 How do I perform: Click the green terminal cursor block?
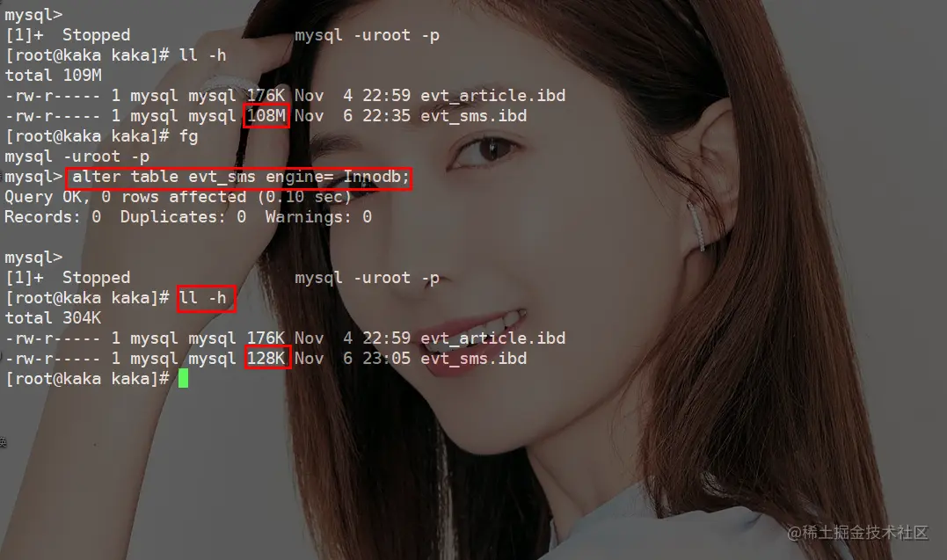(183, 379)
